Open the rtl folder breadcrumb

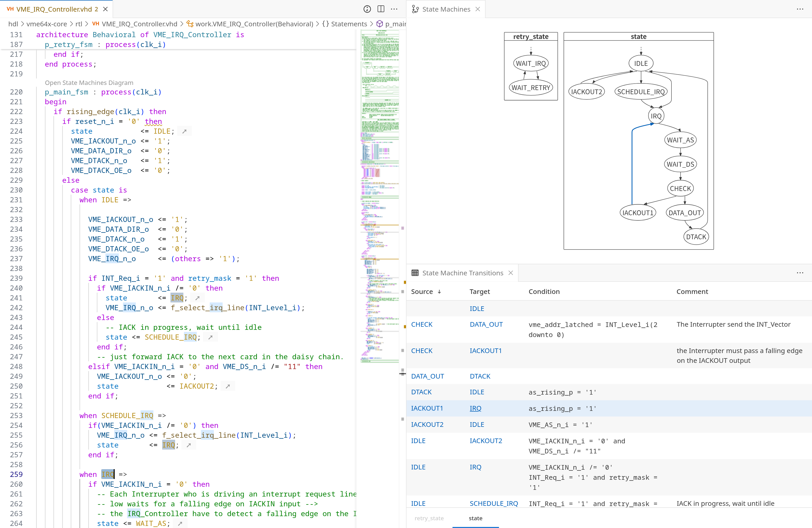tap(79, 24)
